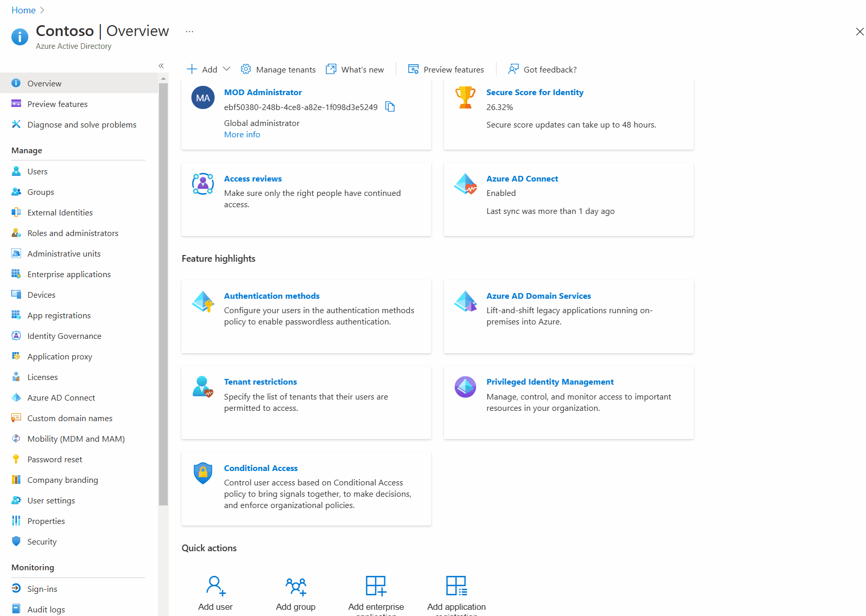Click Add application registration quick action icon
This screenshot has width=866, height=616.
coord(456,586)
